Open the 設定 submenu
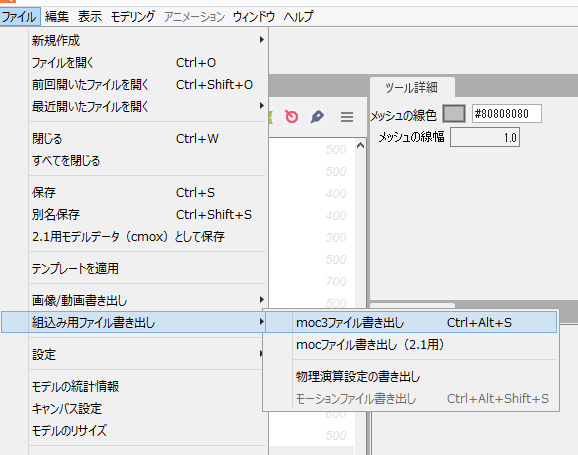Viewport: 578px width, 455px height. point(147,354)
